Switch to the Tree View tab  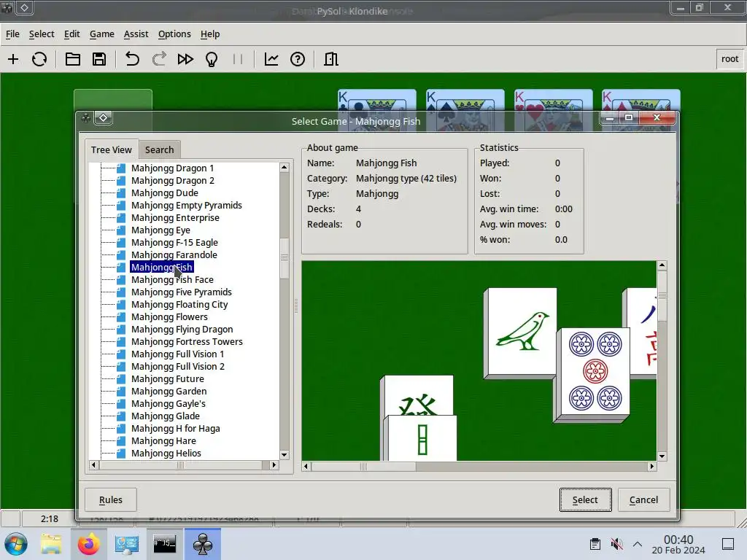[x=112, y=149]
